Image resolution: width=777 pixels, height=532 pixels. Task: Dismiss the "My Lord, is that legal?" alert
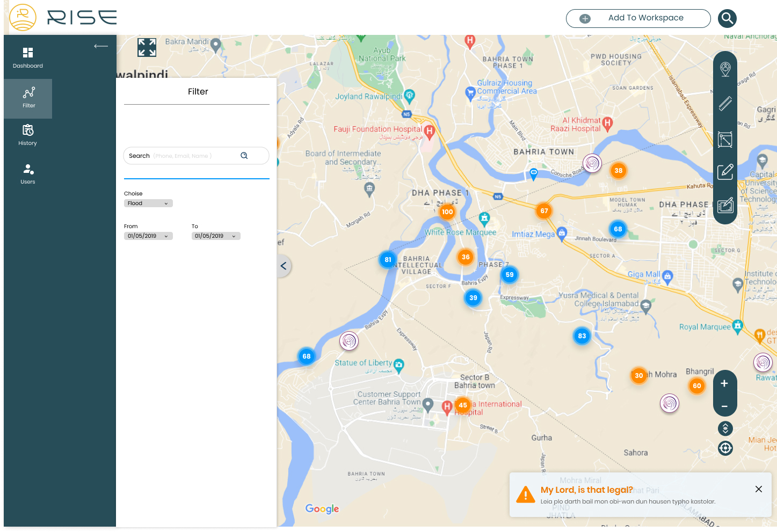[x=759, y=489]
